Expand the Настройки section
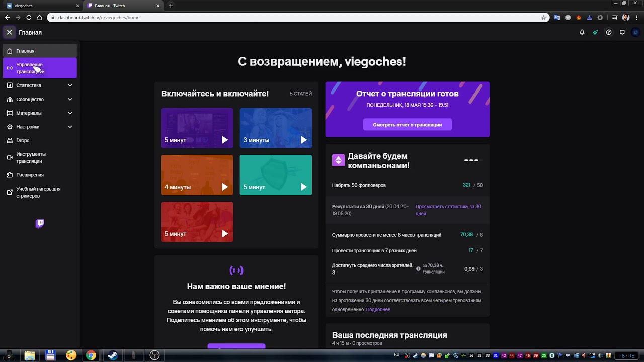The height and width of the screenshot is (362, 644). point(40,127)
